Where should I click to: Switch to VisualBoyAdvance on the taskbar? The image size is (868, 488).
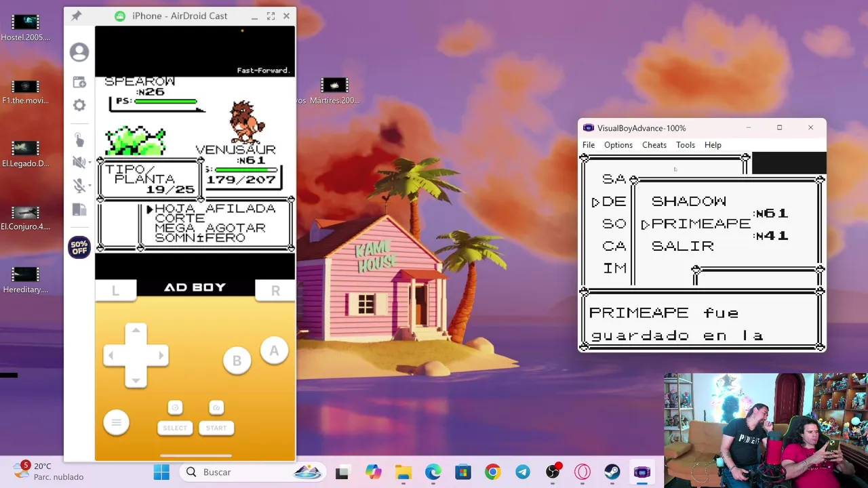click(x=642, y=472)
